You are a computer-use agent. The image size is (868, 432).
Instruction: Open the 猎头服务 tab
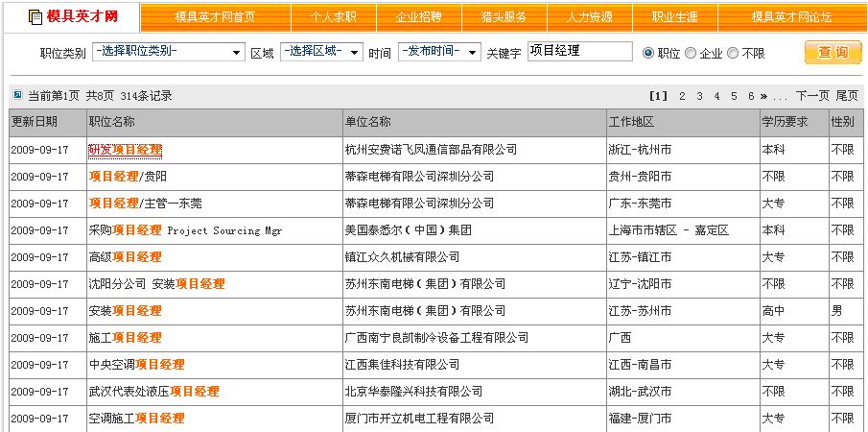tap(504, 17)
